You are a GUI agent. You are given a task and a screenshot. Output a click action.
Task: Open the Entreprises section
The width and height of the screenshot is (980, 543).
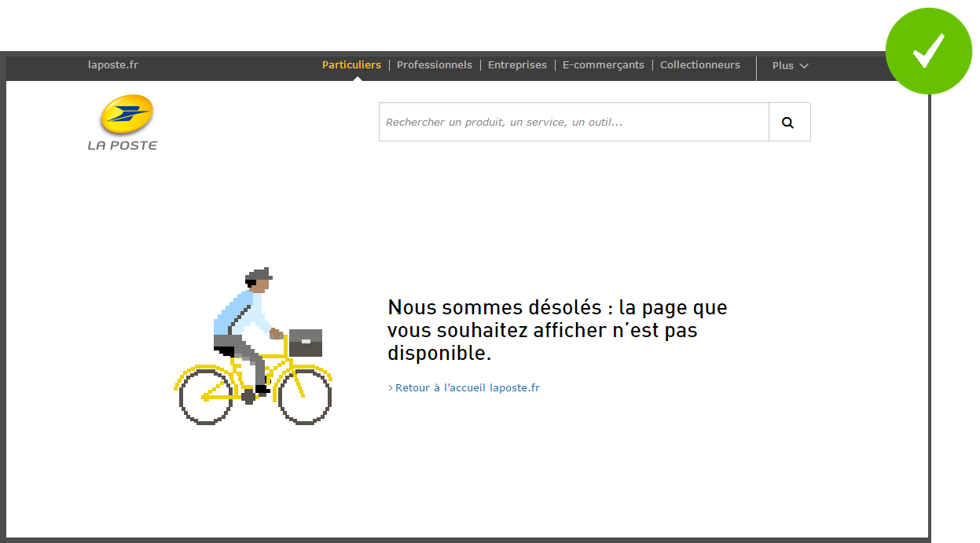(x=517, y=65)
